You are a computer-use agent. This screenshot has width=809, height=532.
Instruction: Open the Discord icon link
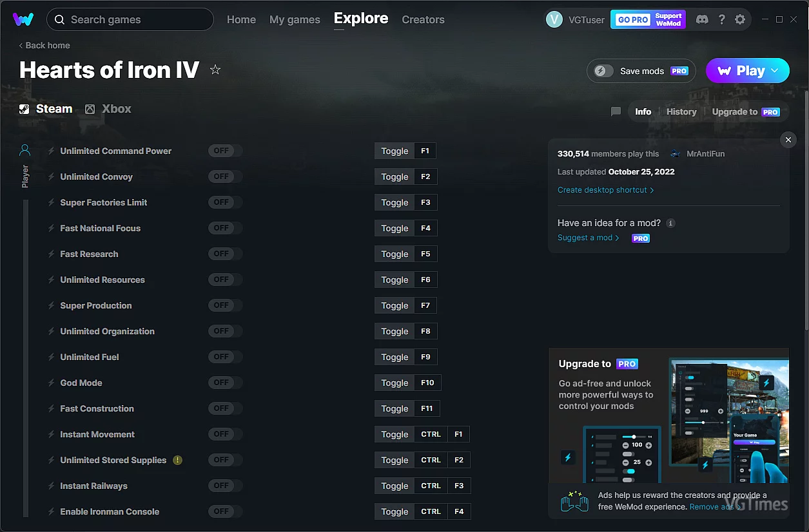tap(703, 19)
